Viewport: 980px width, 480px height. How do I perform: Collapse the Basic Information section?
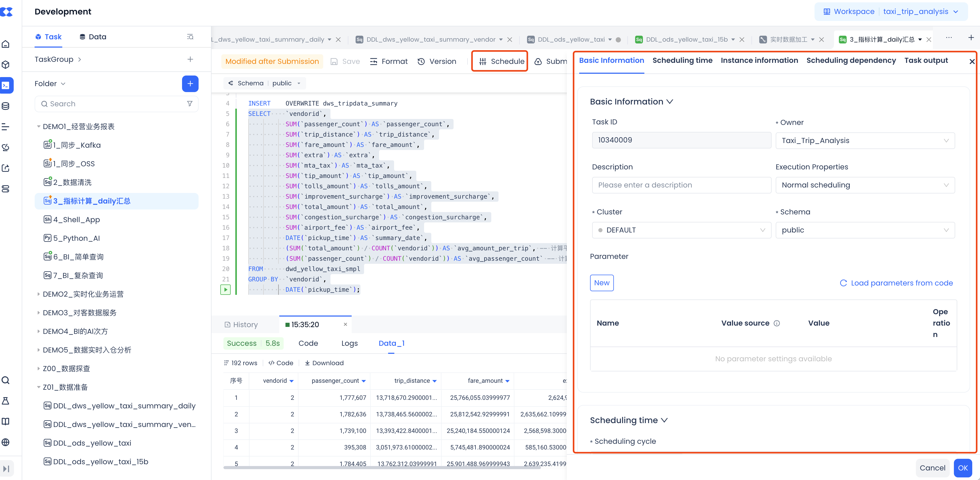click(669, 102)
